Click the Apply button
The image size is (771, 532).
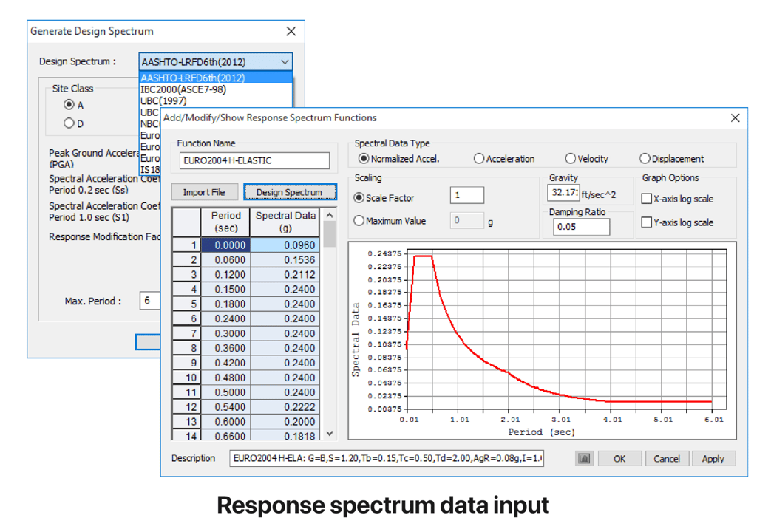tap(713, 459)
